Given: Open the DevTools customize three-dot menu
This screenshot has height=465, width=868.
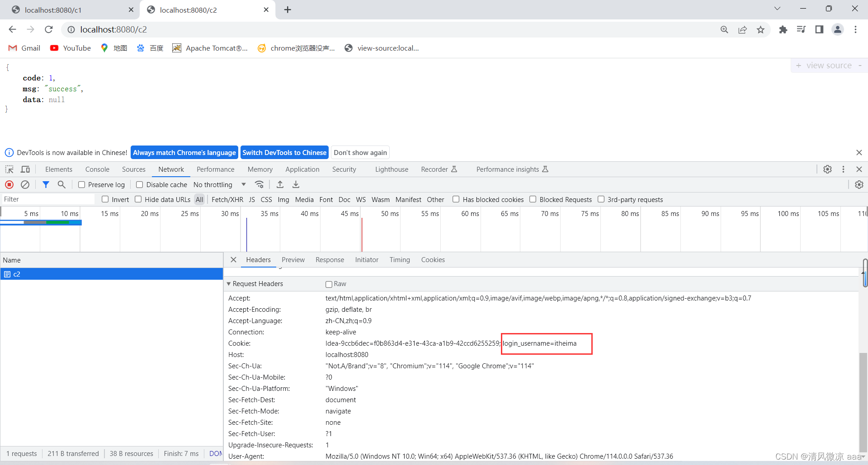Looking at the screenshot, I should coord(843,169).
